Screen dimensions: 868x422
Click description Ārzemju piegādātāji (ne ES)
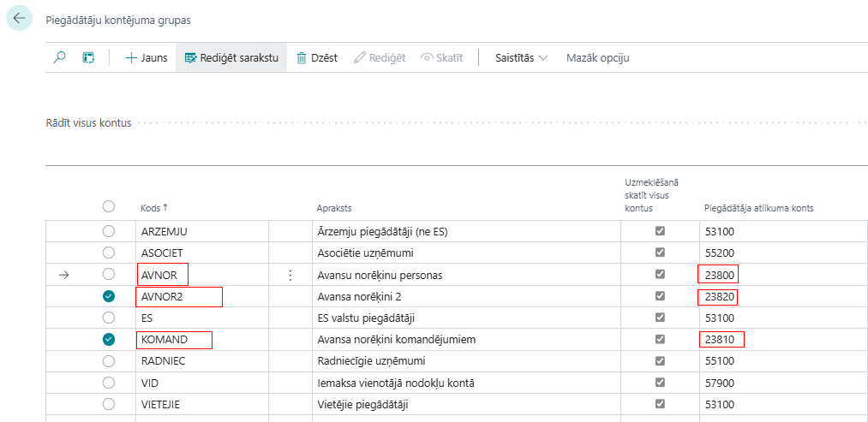[x=382, y=232]
